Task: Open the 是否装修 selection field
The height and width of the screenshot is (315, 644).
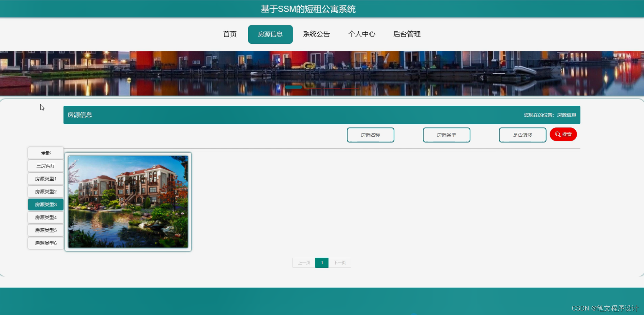Action: pos(522,135)
